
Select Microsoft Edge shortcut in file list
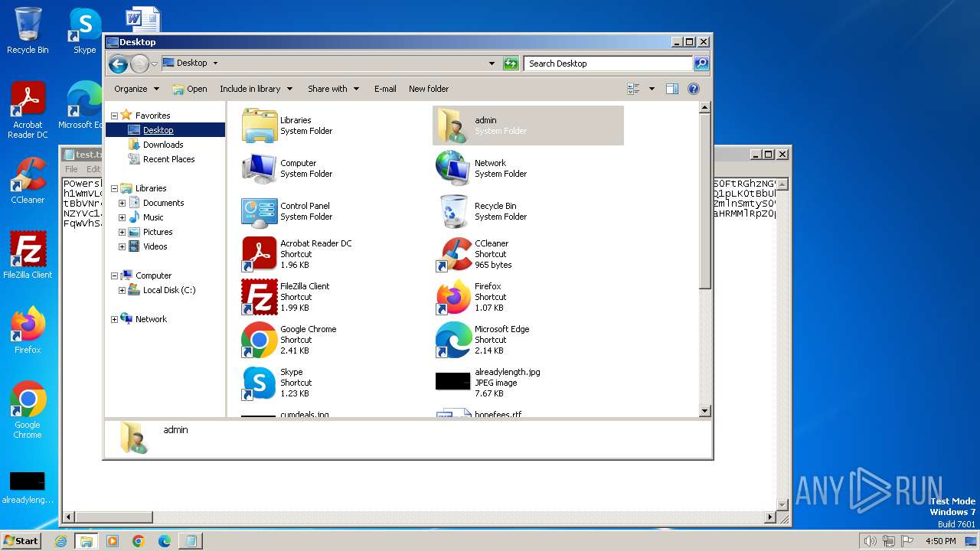(x=528, y=340)
